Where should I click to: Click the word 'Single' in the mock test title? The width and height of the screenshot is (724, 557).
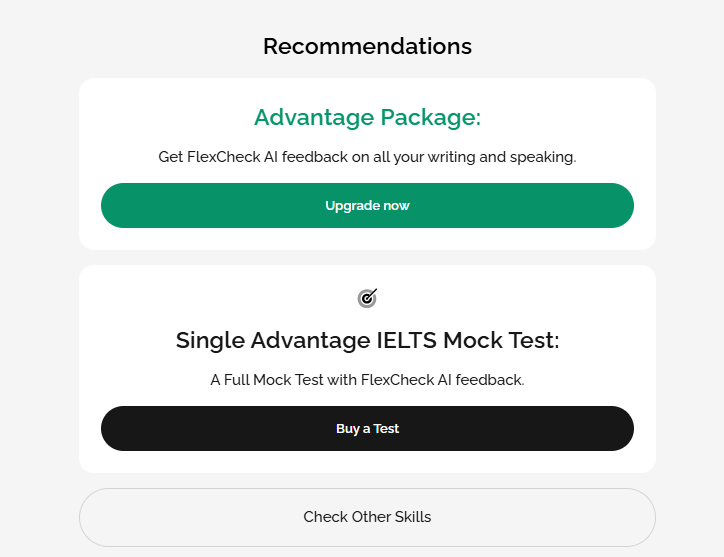(210, 340)
